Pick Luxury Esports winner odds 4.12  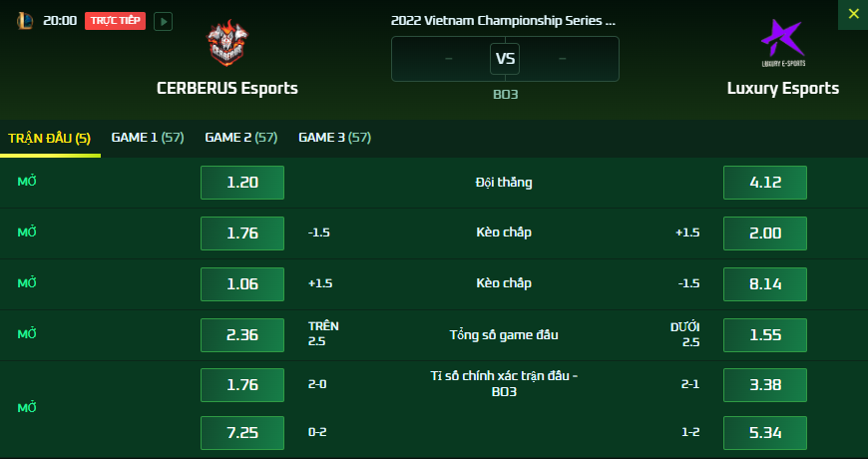click(765, 183)
